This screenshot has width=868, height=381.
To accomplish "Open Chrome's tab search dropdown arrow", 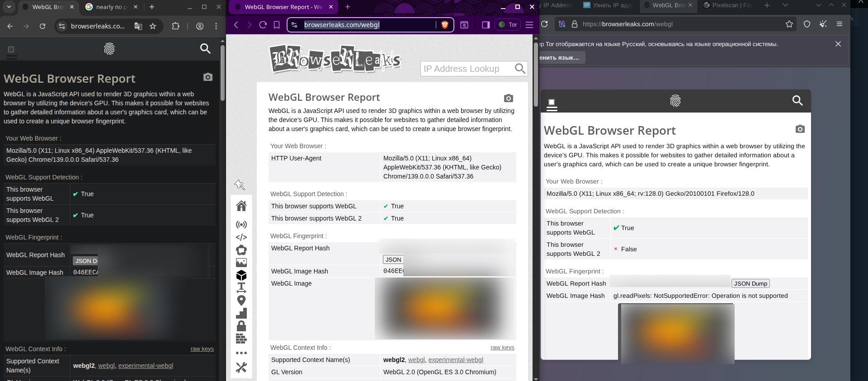I will pos(9,7).
